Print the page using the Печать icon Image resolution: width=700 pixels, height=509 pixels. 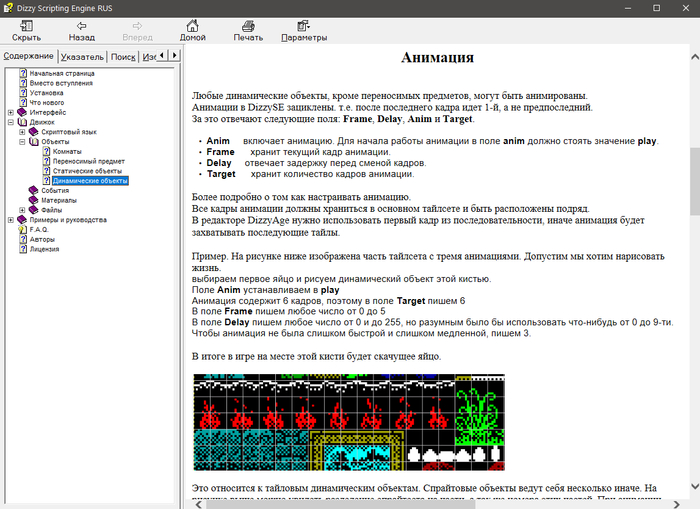(x=248, y=26)
